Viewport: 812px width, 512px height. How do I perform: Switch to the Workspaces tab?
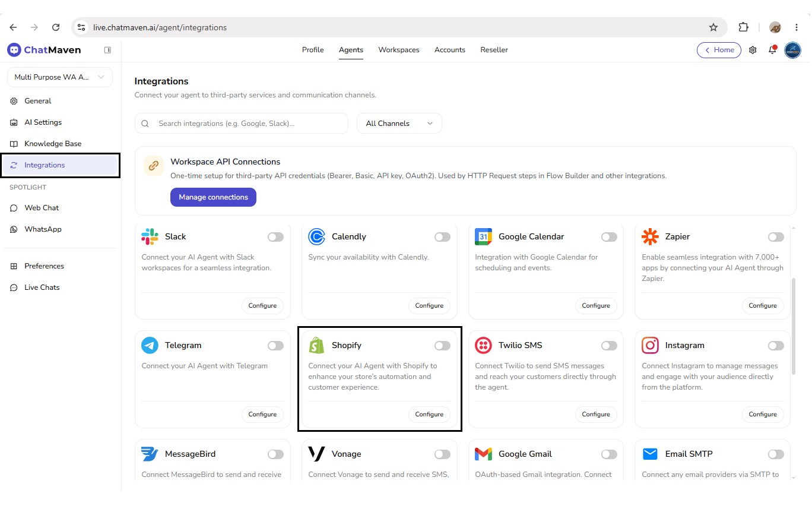(399, 50)
